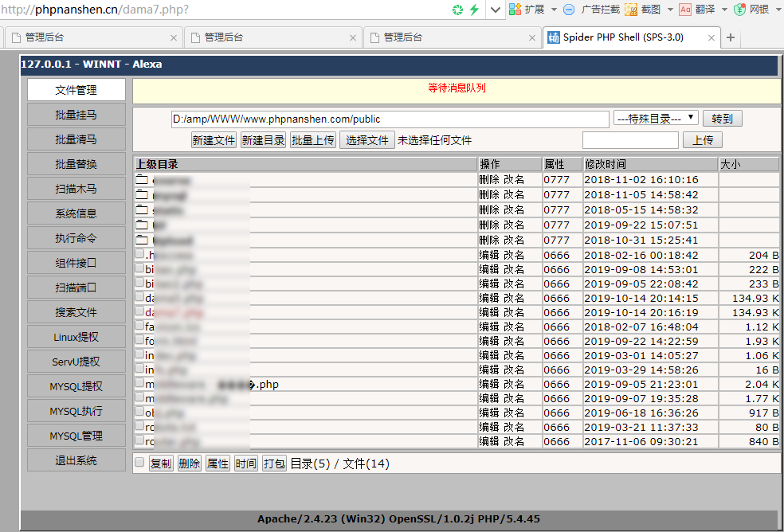The width and height of the screenshot is (784, 532).
Task: Click the 新建目录 button
Action: [x=263, y=140]
